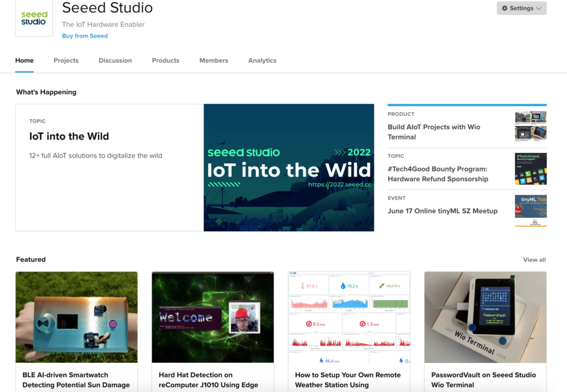This screenshot has height=392, width=567.
Task: Switch to the Projects tab
Action: (x=66, y=60)
